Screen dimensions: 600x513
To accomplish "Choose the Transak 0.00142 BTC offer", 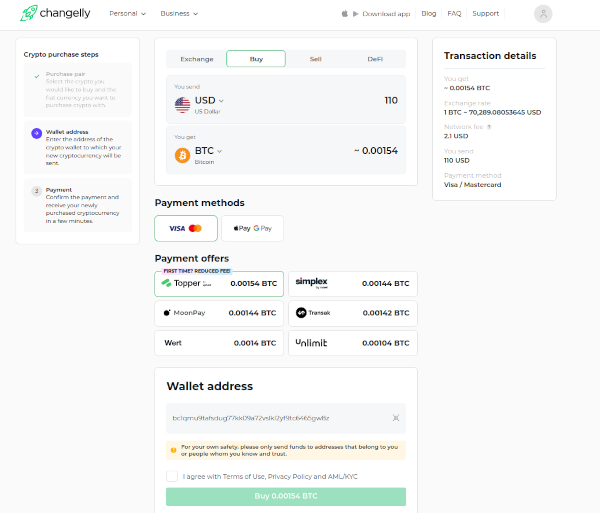I will pyautogui.click(x=352, y=313).
